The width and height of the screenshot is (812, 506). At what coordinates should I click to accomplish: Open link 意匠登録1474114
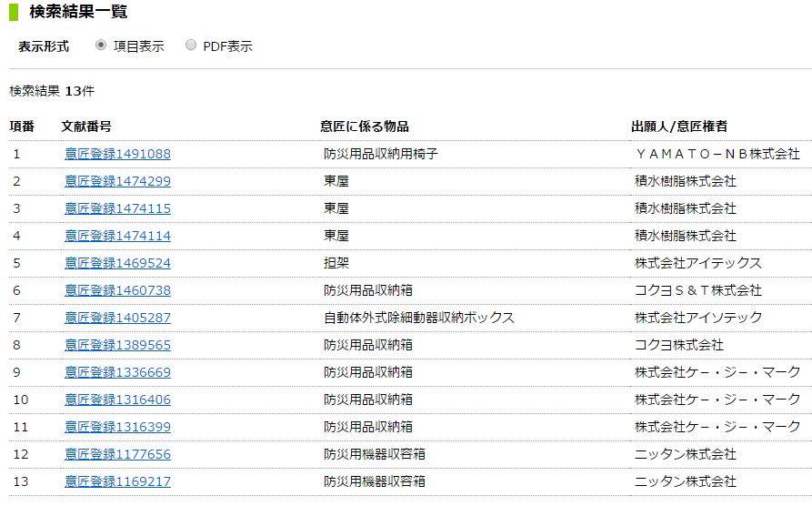click(117, 236)
